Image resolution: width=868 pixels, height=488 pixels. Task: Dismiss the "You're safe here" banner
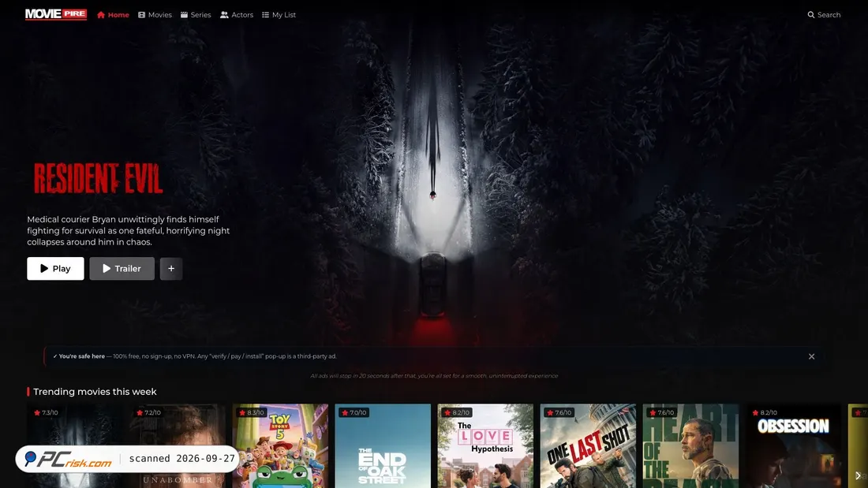tap(811, 356)
